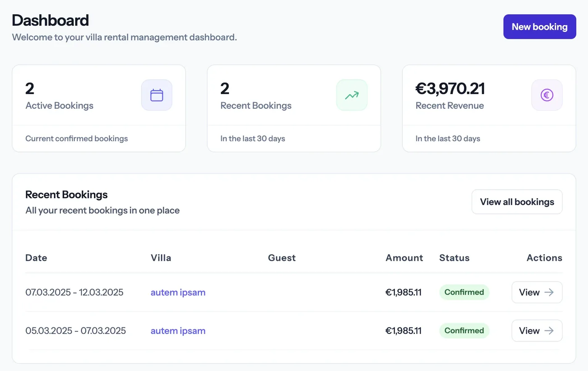Click the arrow in the second row's View button

[549, 331]
